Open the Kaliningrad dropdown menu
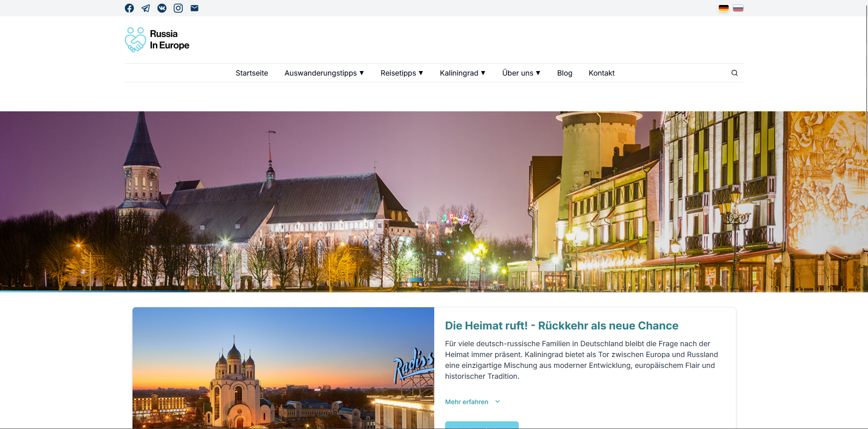 (x=462, y=73)
